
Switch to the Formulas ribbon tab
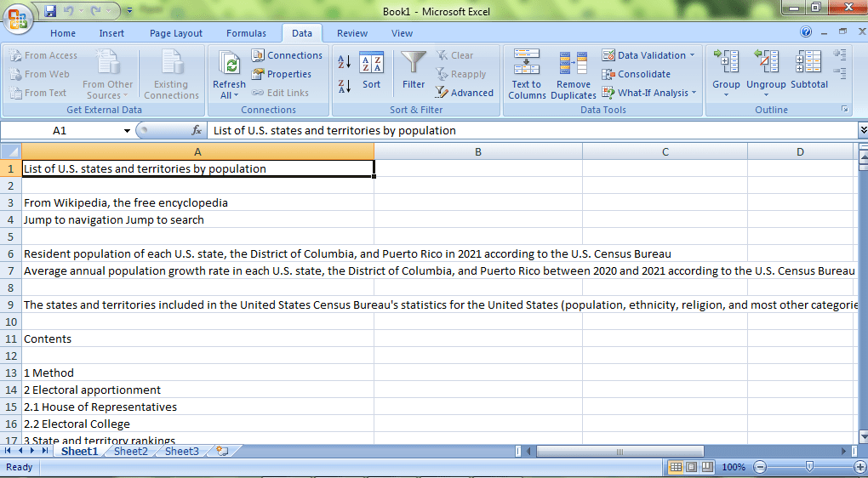pos(246,33)
